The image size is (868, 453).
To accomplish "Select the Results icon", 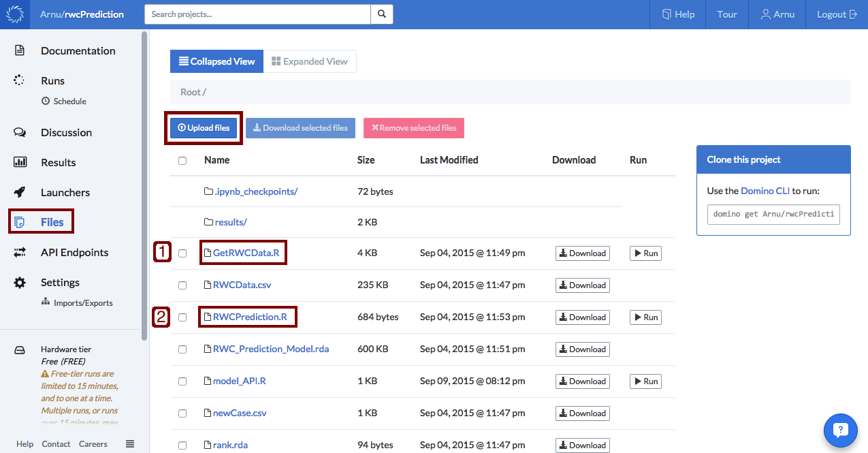I will click(x=21, y=162).
